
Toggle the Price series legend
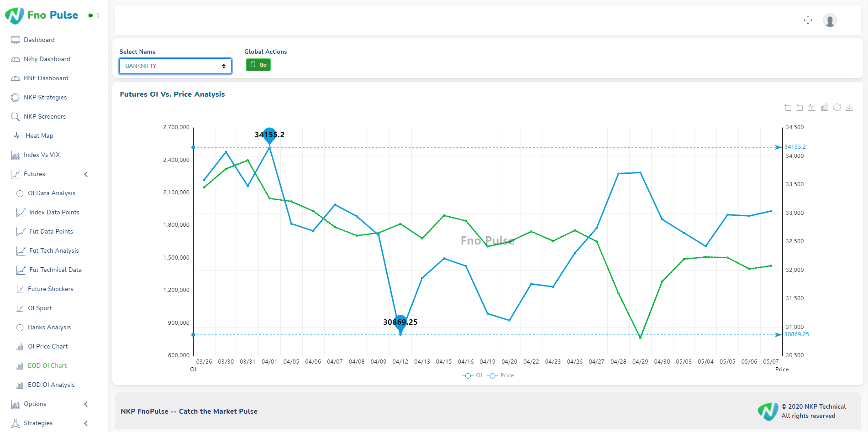500,375
